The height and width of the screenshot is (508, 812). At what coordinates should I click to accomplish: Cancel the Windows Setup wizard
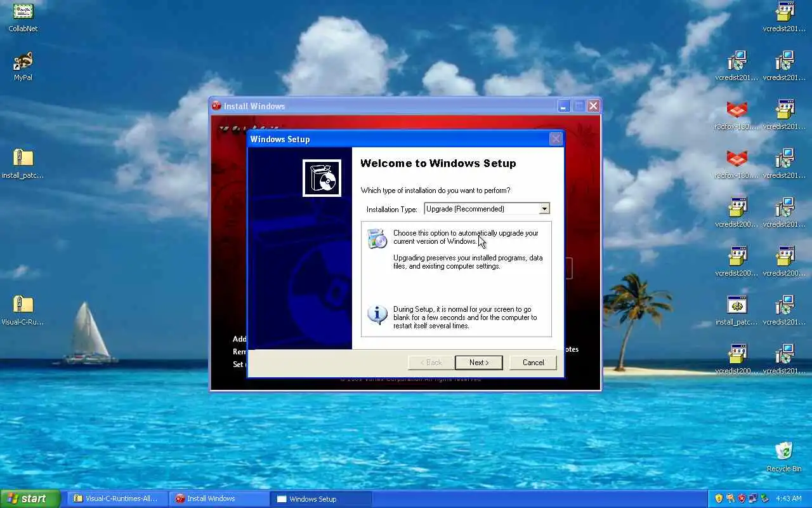point(533,363)
